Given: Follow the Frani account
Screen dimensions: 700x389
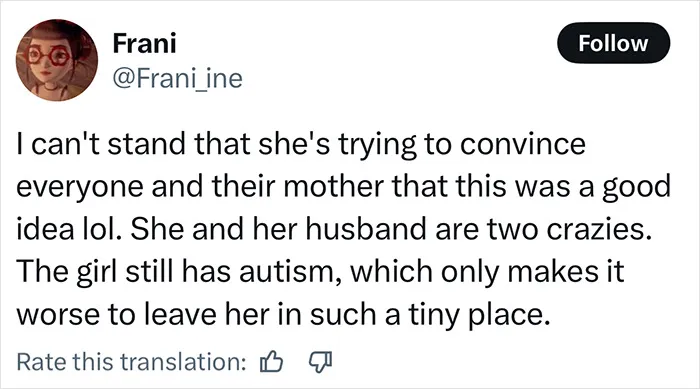Looking at the screenshot, I should point(613,43).
